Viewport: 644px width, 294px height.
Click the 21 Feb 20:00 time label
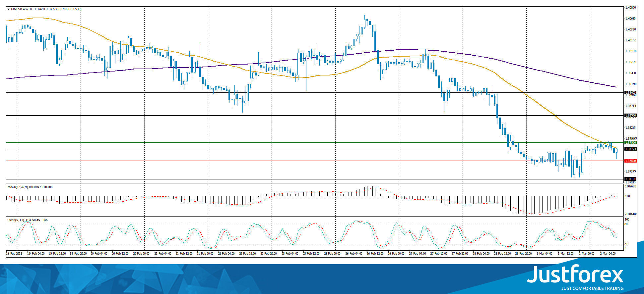tap(206, 254)
